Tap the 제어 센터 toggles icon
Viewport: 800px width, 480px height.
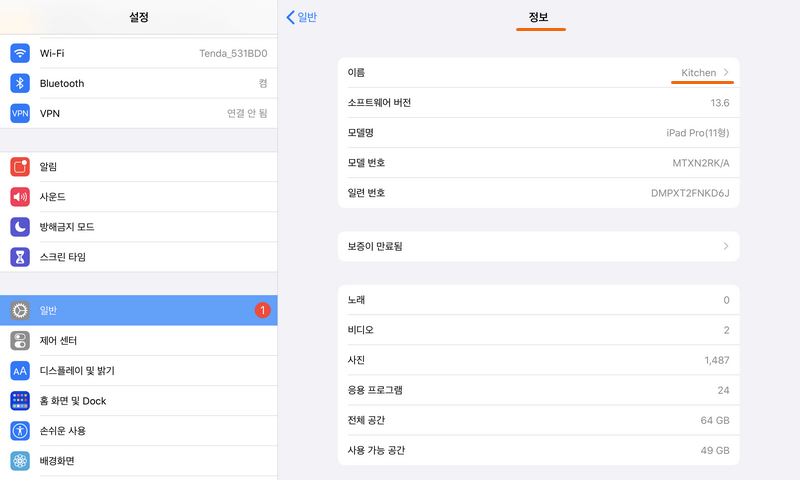coord(20,340)
